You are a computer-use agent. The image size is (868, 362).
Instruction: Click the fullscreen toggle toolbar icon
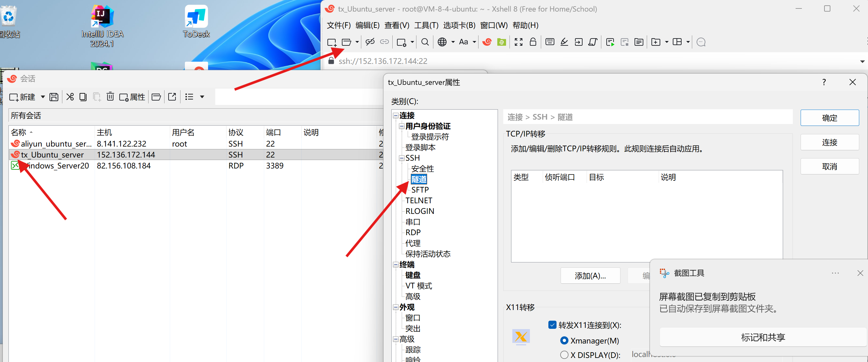coord(518,42)
